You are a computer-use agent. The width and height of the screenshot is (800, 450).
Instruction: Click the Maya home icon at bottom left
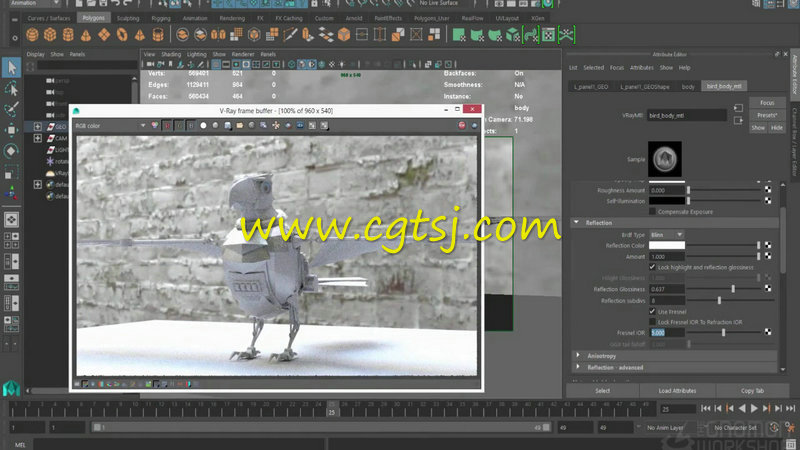coord(11,389)
